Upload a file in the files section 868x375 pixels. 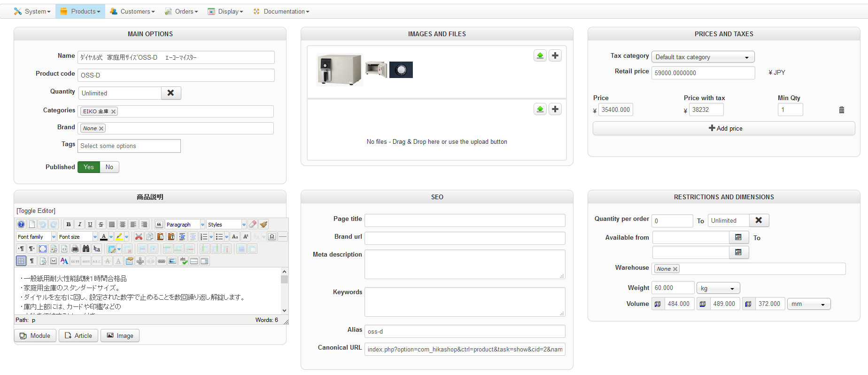tap(540, 109)
